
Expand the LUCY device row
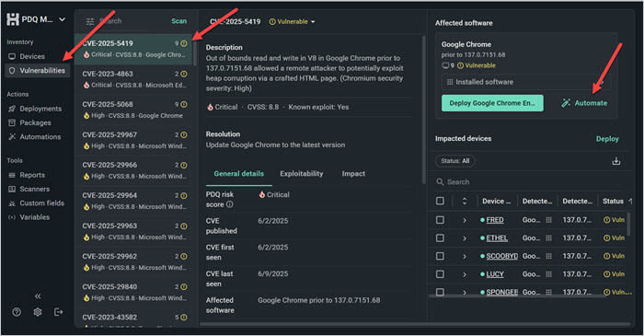(465, 274)
